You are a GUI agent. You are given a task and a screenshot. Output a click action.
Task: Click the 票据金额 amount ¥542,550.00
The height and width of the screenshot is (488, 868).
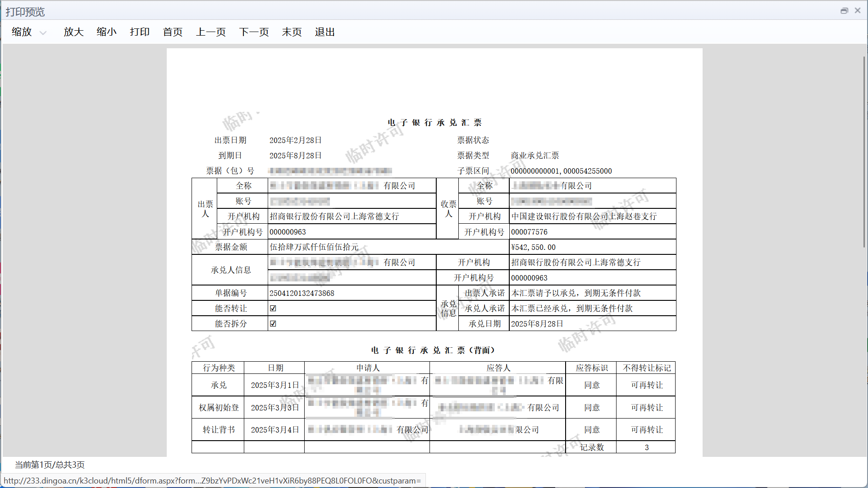click(x=533, y=247)
